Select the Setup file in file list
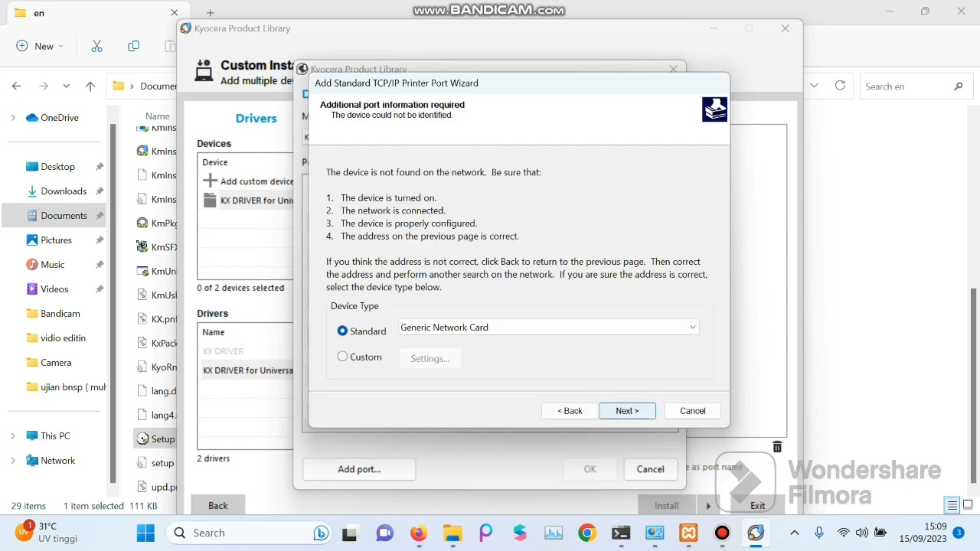Viewport: 980px width, 551px height. (155, 439)
